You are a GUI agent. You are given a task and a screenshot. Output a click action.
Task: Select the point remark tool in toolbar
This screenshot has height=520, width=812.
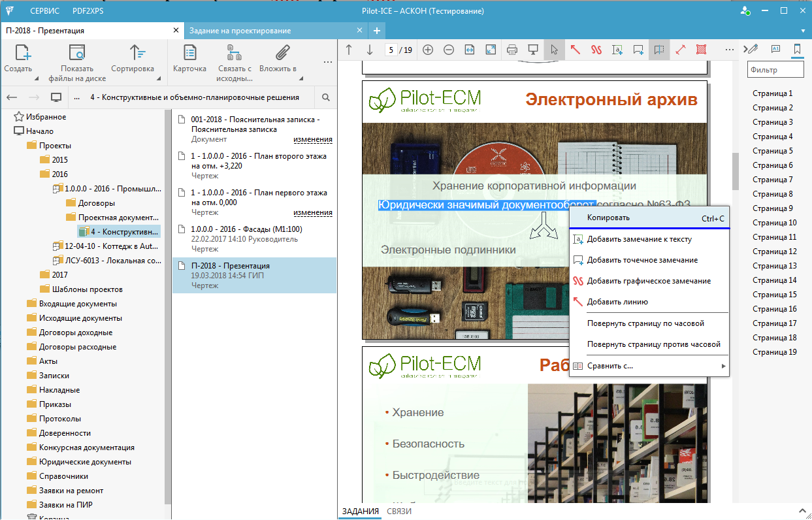coord(638,50)
